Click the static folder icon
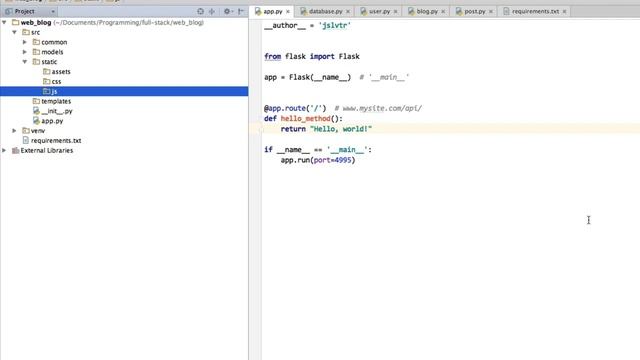Screen dimensions: 640x360 point(36,62)
